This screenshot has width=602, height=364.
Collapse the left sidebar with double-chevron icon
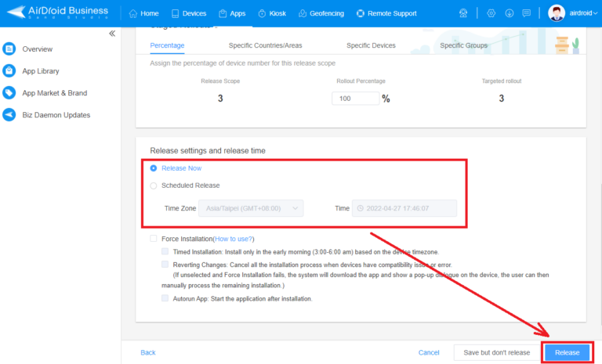(112, 34)
